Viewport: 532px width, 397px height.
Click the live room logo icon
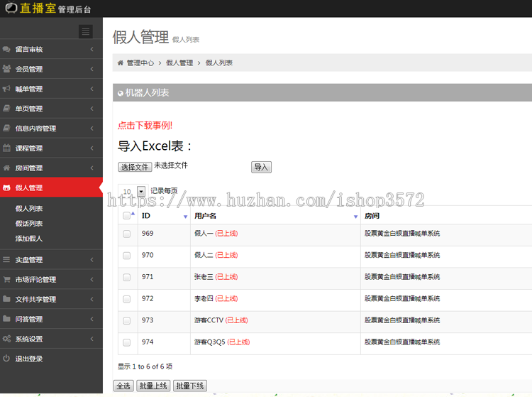coord(11,8)
